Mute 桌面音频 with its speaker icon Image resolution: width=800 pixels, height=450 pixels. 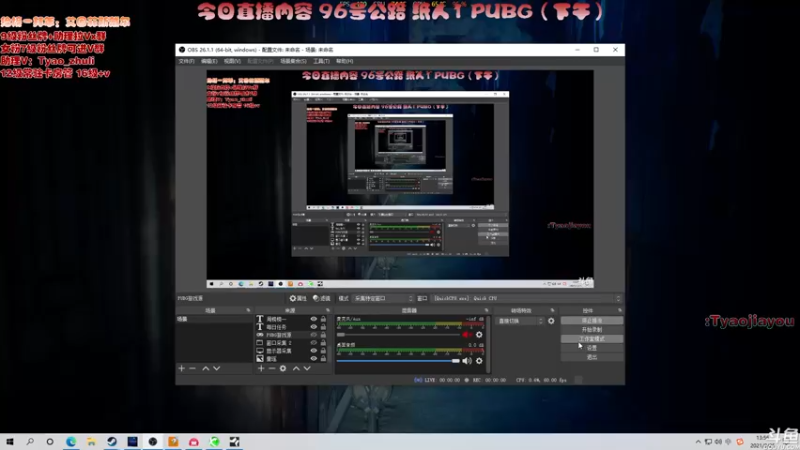click(467, 361)
